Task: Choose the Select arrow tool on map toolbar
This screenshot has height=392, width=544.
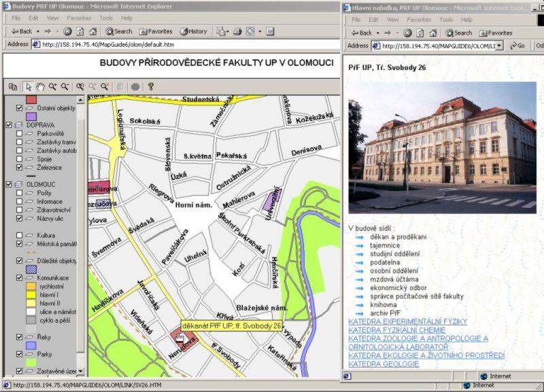Action: [29, 87]
